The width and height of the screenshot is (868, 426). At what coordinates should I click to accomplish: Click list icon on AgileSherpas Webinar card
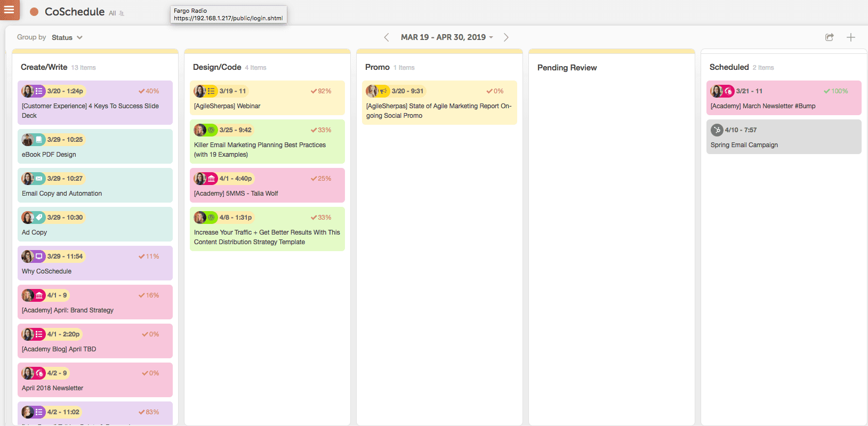point(211,91)
